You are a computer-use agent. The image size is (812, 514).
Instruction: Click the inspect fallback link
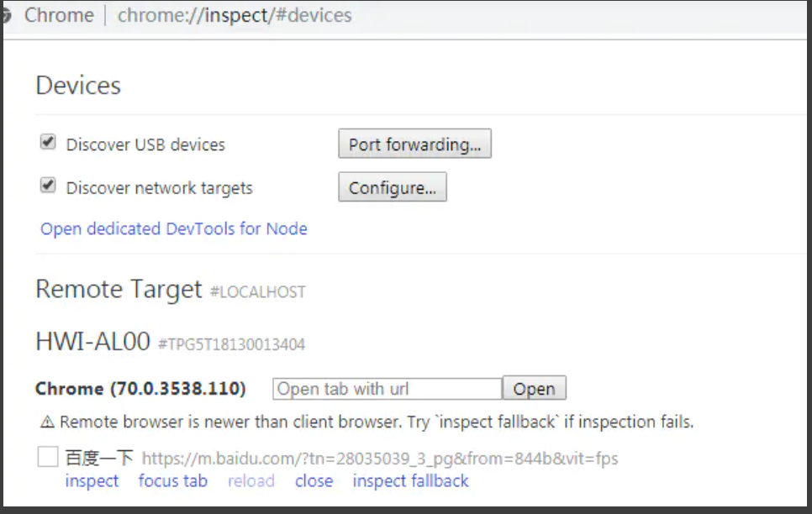[411, 481]
